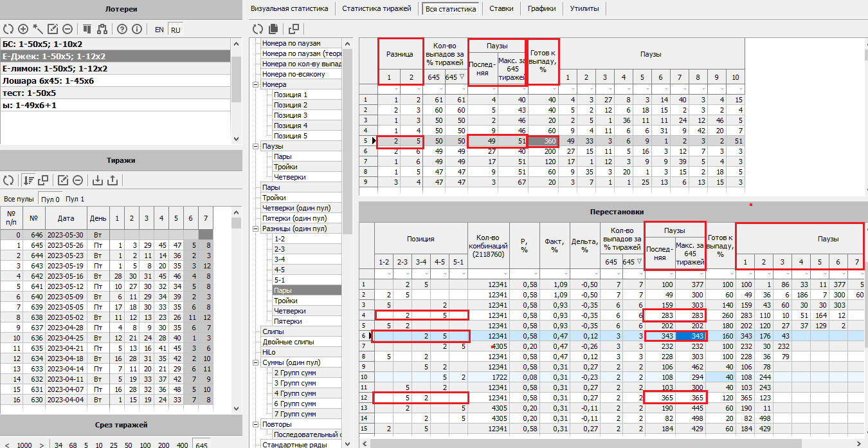Click draw row dated 2023-05-26
This screenshot has width=868, height=448.
pos(106,245)
